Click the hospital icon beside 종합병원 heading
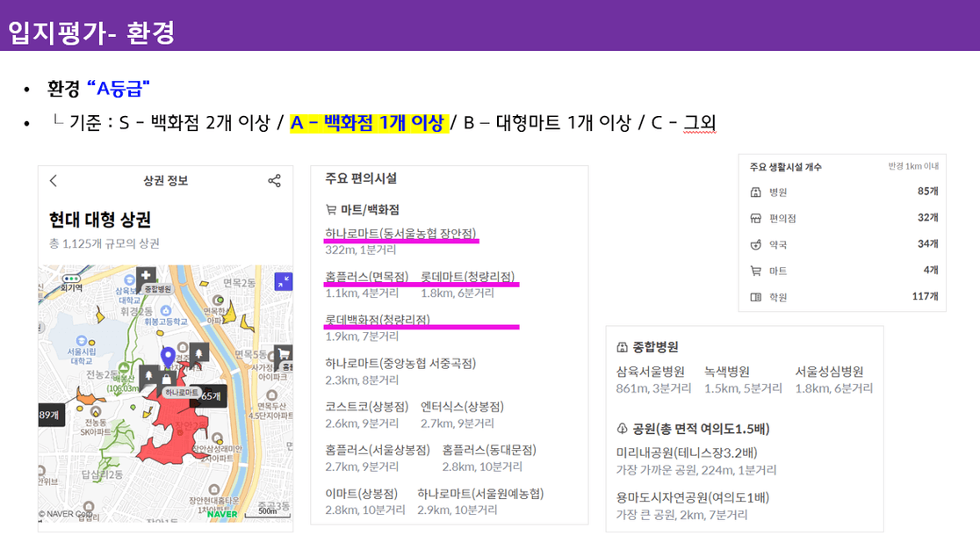Viewport: 980px width, 550px height. [x=622, y=347]
